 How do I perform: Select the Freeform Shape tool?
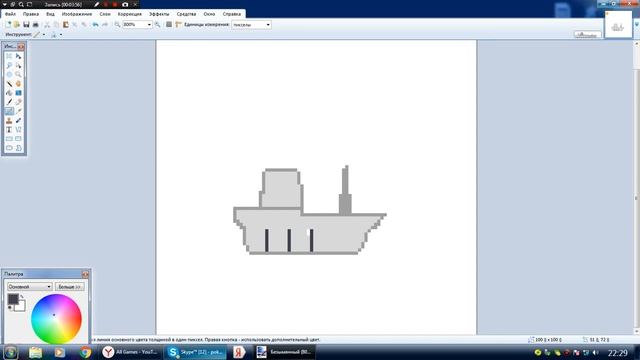(18, 148)
